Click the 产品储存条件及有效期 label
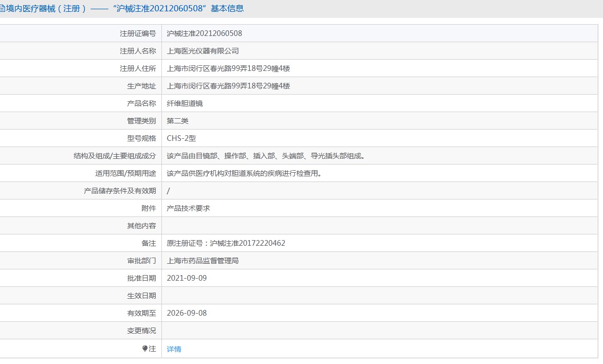 [x=120, y=191]
